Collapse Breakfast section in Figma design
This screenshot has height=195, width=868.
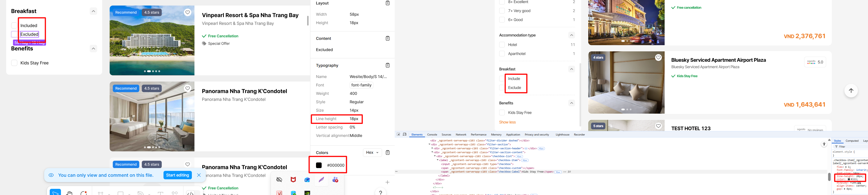[x=93, y=12]
